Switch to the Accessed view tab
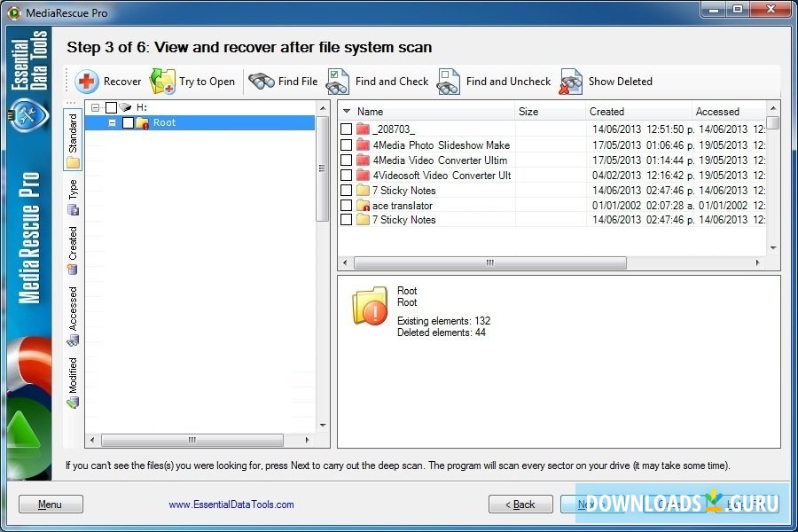798x532 pixels. pyautogui.click(x=73, y=317)
